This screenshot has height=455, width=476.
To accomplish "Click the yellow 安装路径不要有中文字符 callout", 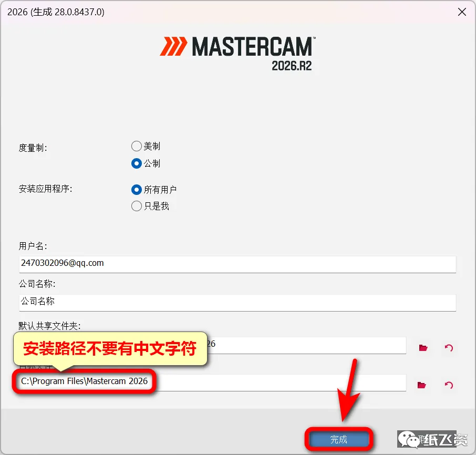I will (x=110, y=348).
